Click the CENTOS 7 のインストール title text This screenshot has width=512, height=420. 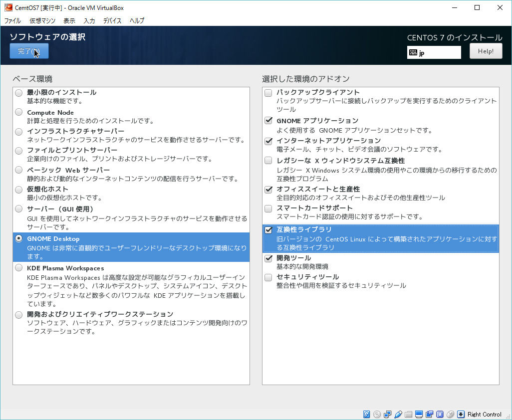455,38
